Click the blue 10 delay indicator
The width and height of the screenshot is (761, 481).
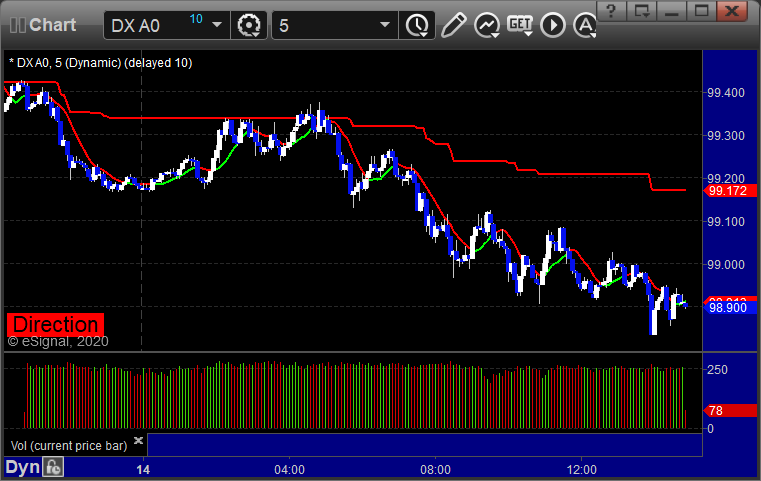tap(196, 19)
